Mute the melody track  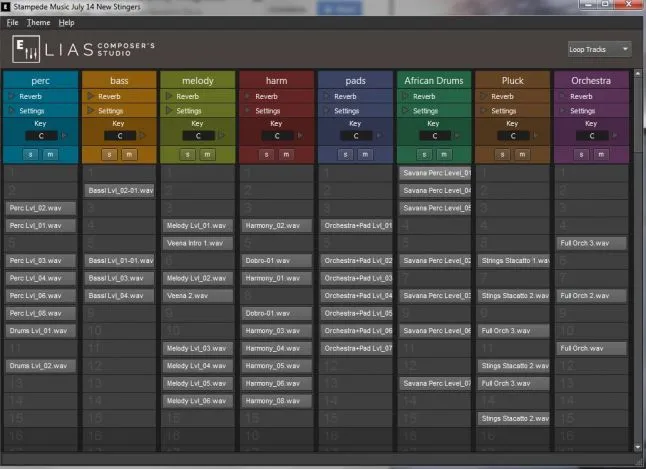click(x=207, y=155)
